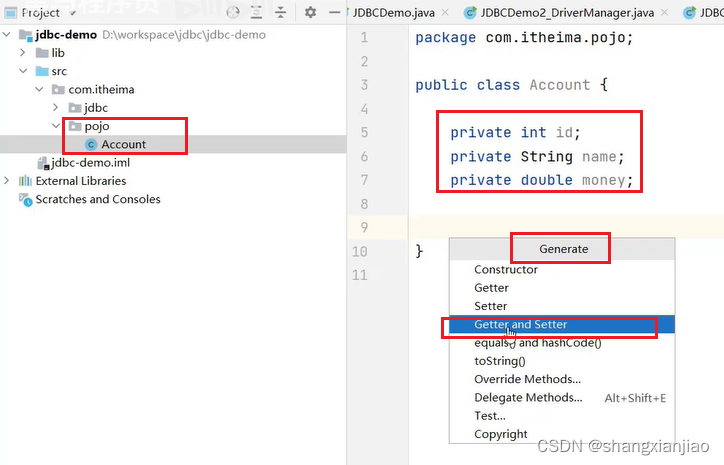Switch to JDBCDemo2_DriverManager.java tab
This screenshot has width=724, height=465.
(567, 13)
